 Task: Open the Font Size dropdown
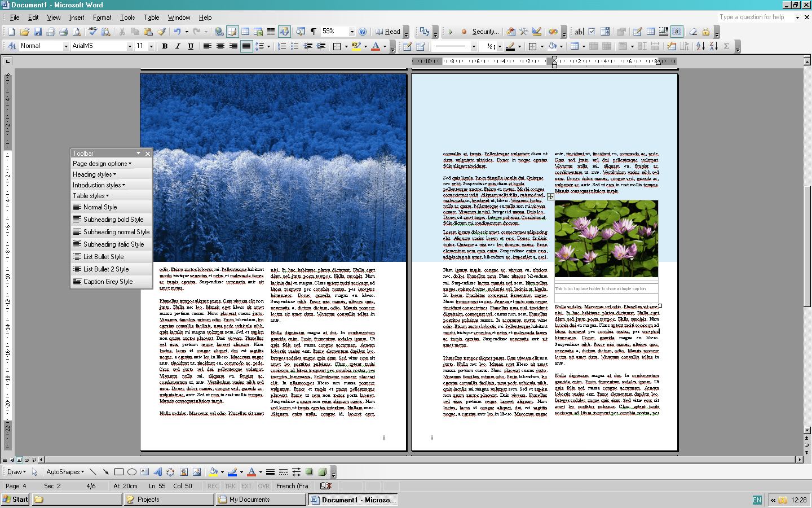click(151, 46)
